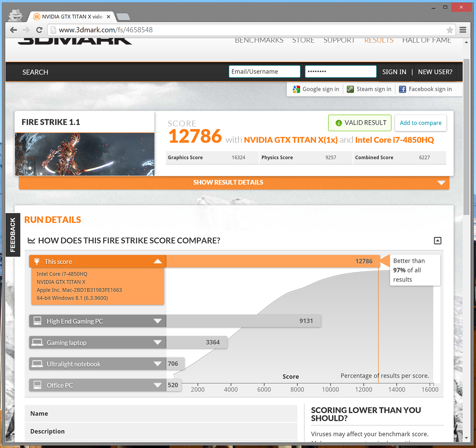476x448 pixels.
Task: Open the Hall of Fame page
Action: [427, 40]
